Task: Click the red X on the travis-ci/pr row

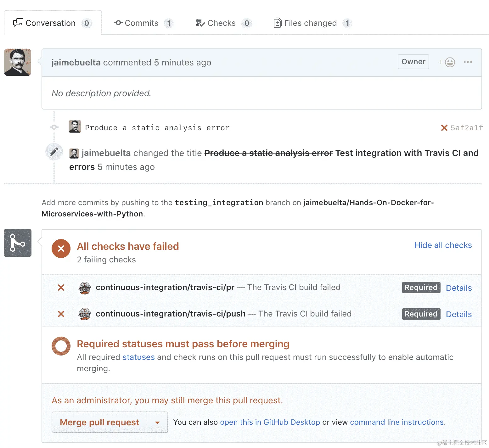Action: tap(61, 288)
